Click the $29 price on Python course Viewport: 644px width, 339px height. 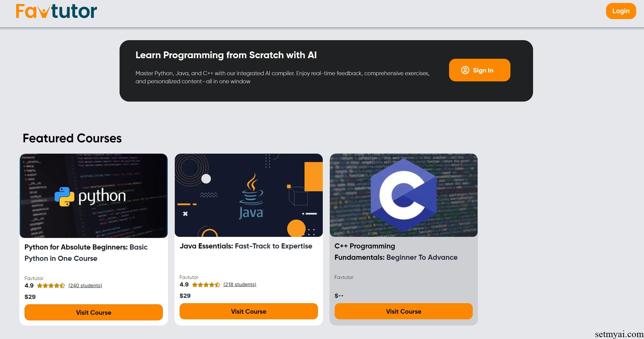click(30, 297)
